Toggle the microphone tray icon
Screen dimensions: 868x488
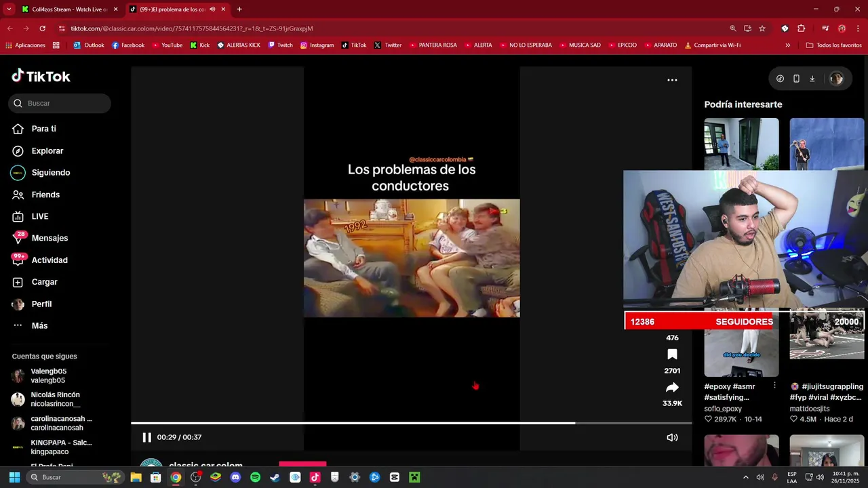(x=774, y=477)
